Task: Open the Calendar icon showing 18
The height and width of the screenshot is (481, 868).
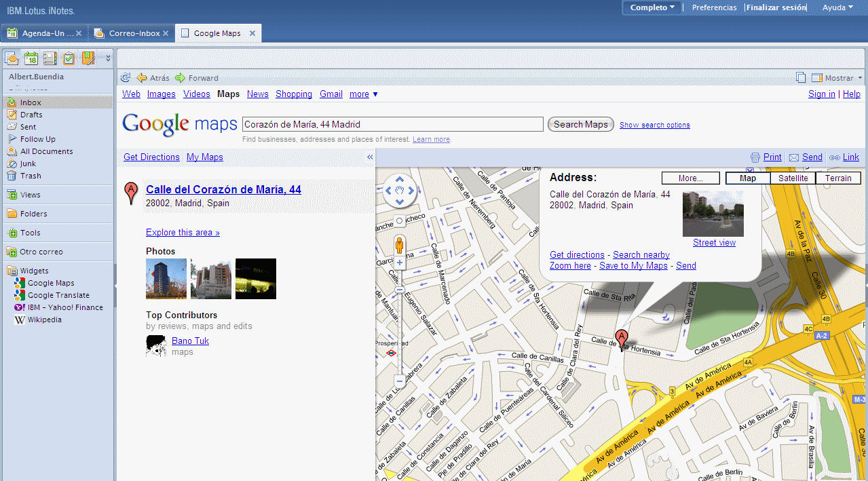Action: (31, 58)
